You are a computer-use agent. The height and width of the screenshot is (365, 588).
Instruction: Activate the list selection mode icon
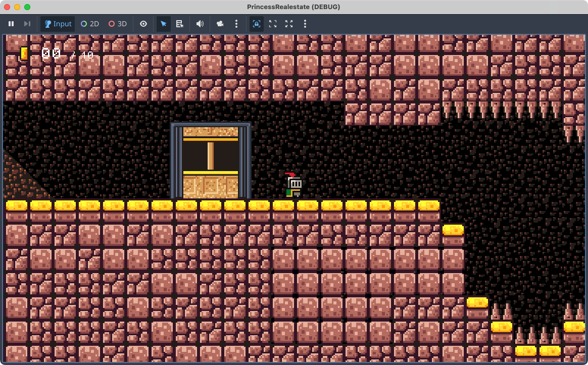(179, 24)
